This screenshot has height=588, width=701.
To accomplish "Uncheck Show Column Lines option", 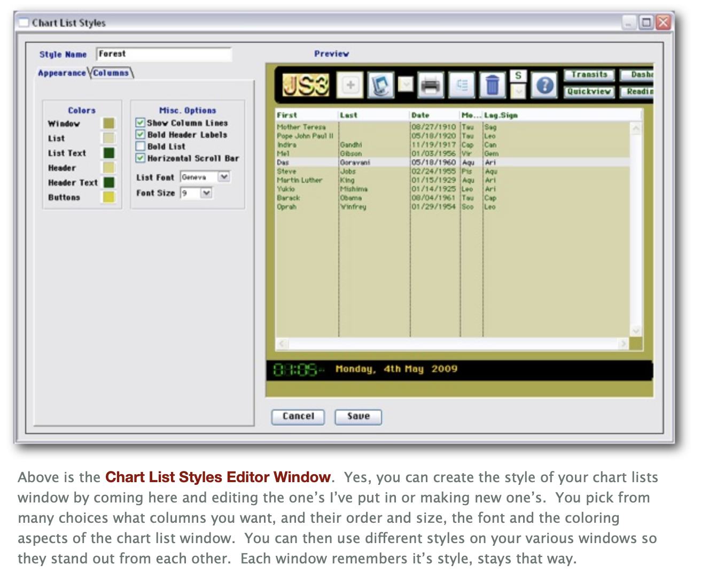I will 141,123.
